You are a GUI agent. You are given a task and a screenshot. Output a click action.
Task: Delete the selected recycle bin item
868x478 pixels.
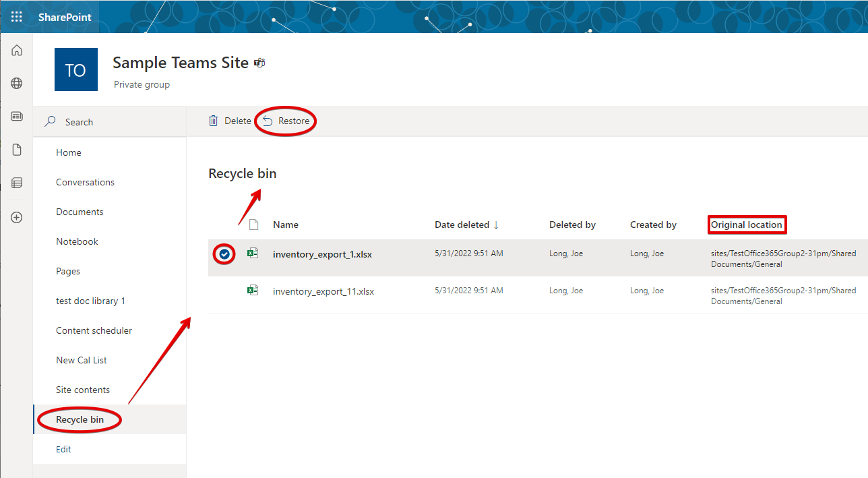[230, 121]
